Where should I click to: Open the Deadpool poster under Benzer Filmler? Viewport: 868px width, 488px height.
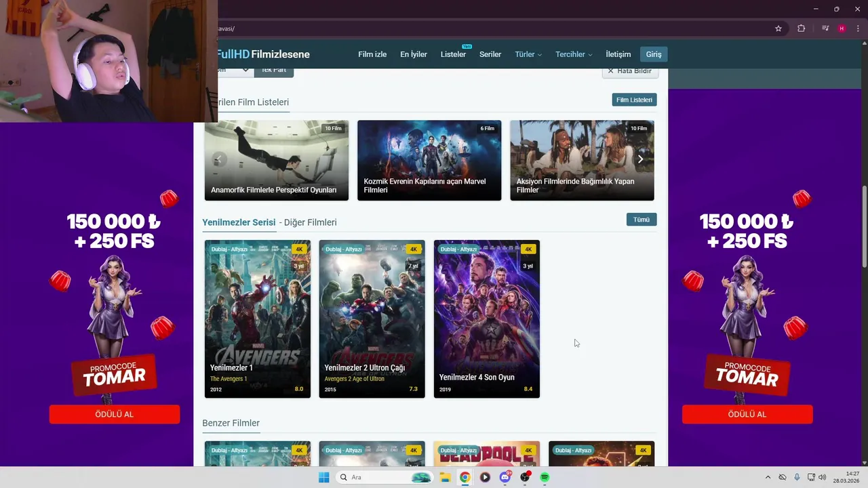[x=487, y=453]
